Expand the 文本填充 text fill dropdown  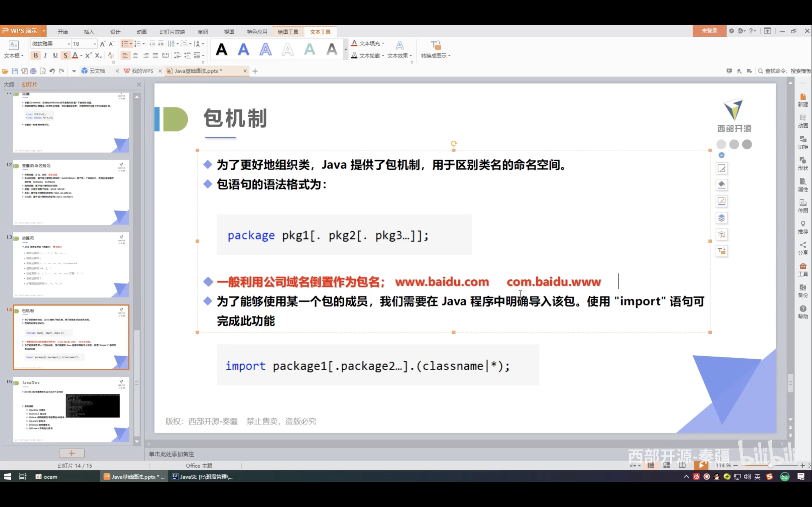click(383, 44)
